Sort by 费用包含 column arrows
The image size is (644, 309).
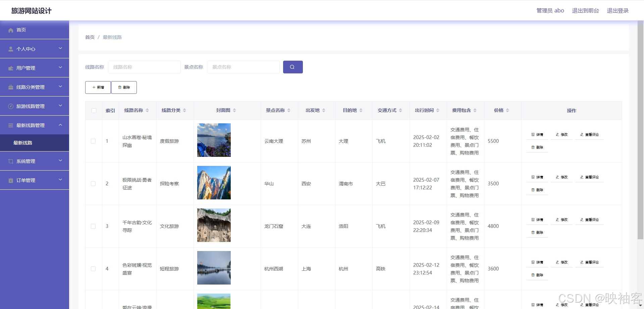[475, 110]
